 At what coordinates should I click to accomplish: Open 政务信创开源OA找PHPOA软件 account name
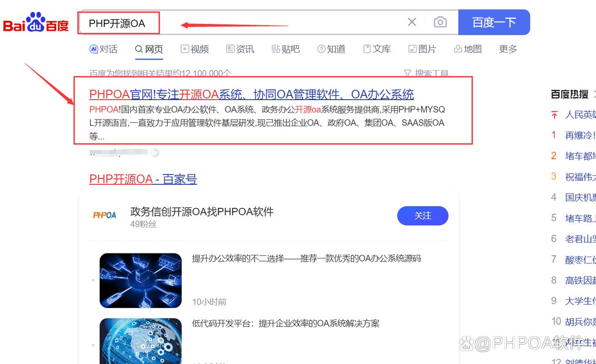click(202, 212)
